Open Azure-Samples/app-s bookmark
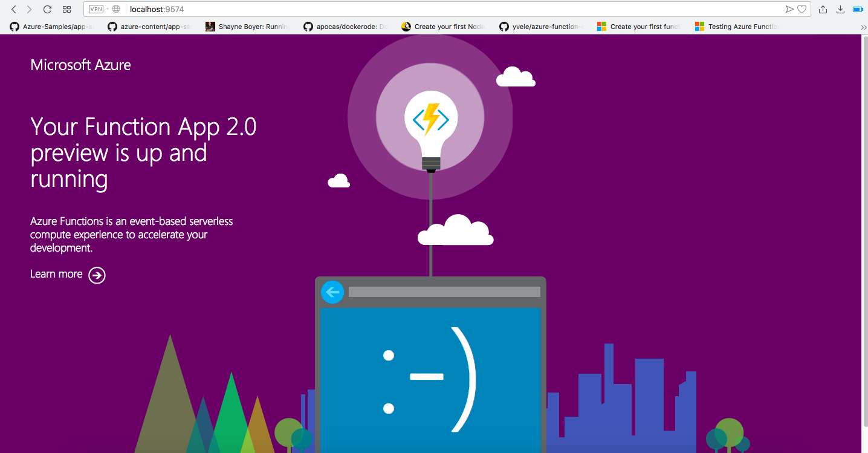Screen dimensions: 868x453 point(53,27)
